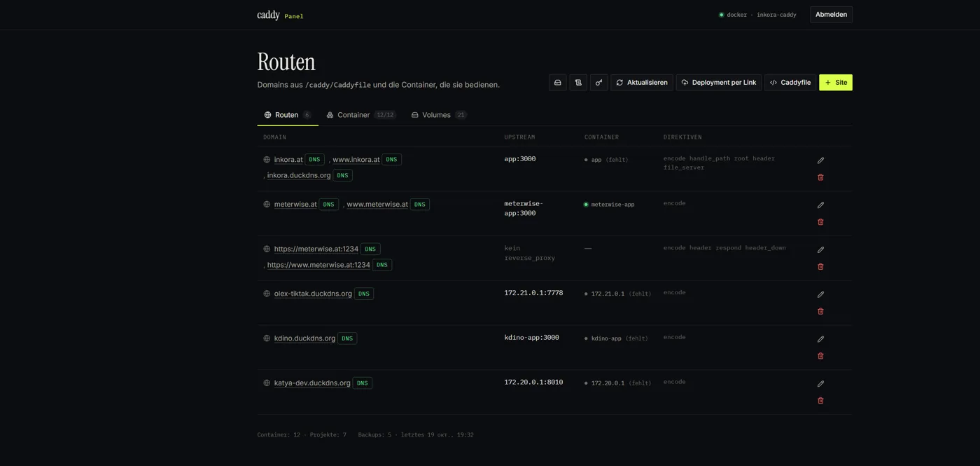This screenshot has width=980, height=466.
Task: Click the 'Backups: 5' footer text
Action: pyautogui.click(x=374, y=435)
